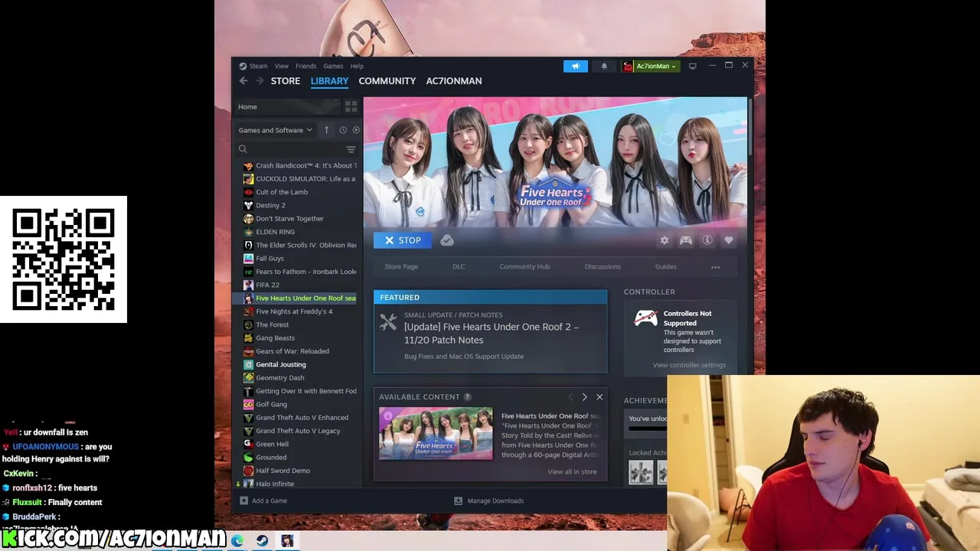This screenshot has width=980, height=551.
Task: Open the Friends menu
Action: 305,66
